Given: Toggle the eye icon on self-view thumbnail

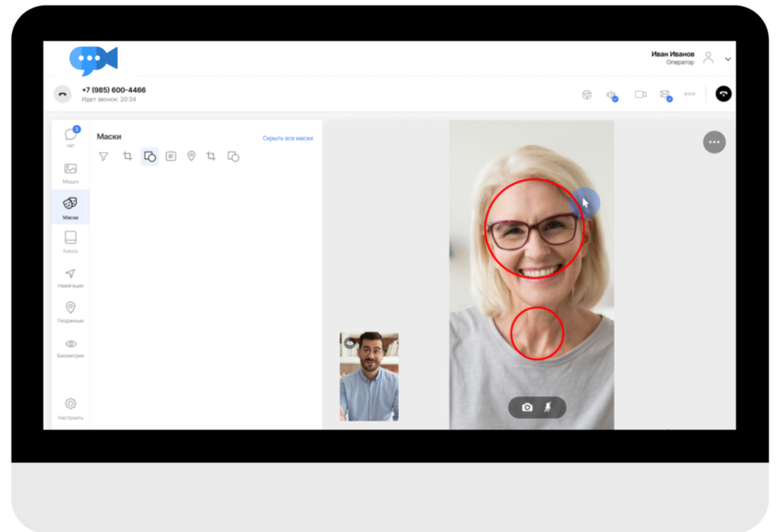Looking at the screenshot, I should pos(350,343).
